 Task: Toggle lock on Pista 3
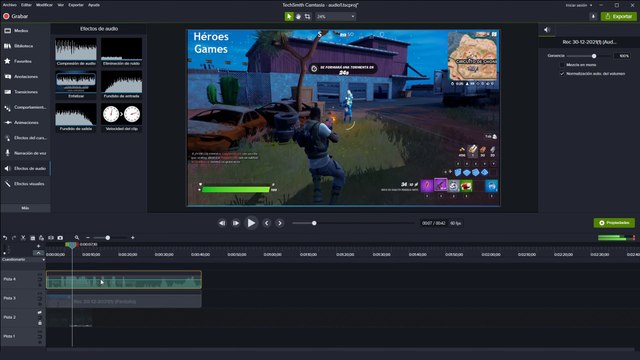click(x=40, y=304)
